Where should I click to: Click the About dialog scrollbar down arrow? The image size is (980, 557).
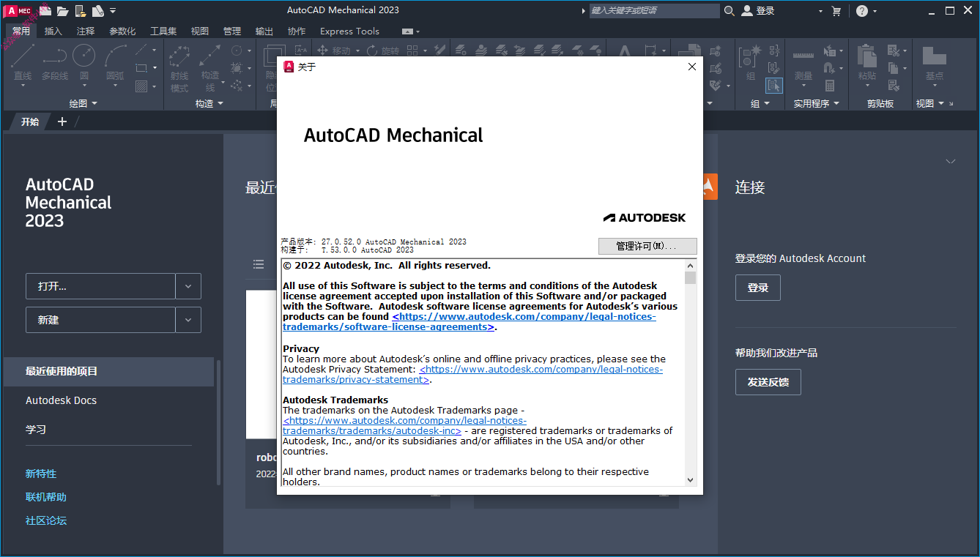(691, 479)
